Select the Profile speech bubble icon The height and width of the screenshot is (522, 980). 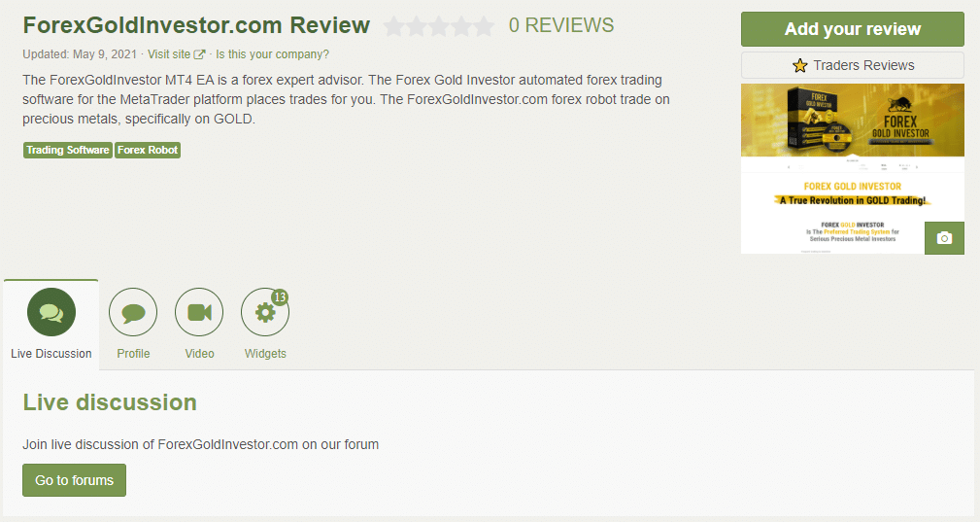point(133,312)
